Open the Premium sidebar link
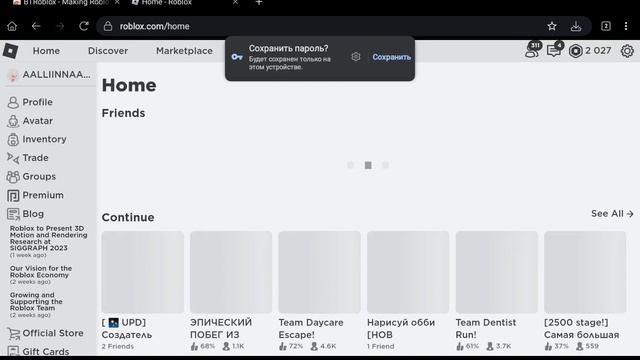The image size is (640, 360). 43,195
